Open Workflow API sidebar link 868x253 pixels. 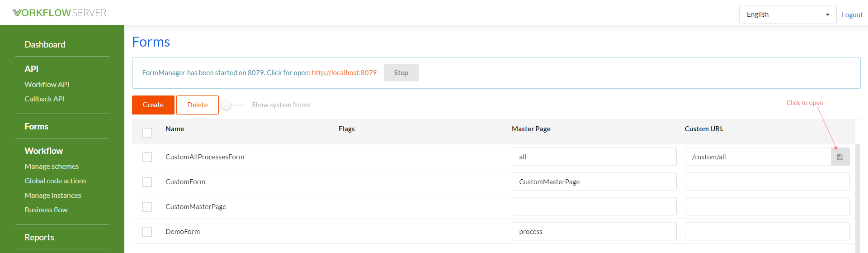(x=47, y=84)
